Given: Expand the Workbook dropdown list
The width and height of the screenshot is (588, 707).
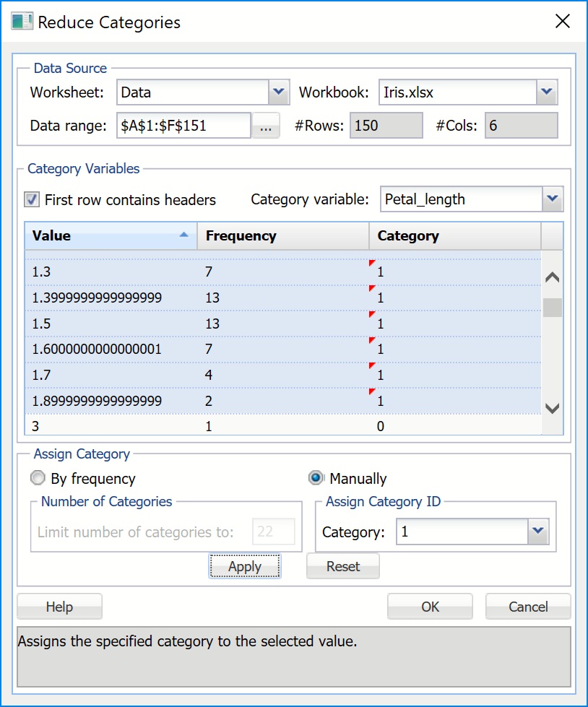Looking at the screenshot, I should click(547, 92).
